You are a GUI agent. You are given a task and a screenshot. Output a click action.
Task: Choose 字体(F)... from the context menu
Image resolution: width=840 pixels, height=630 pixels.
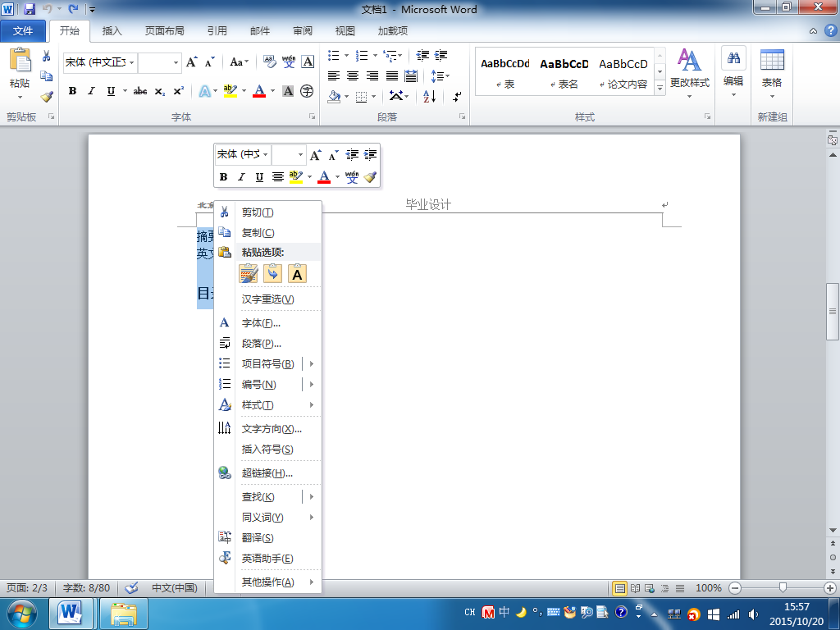pos(268,322)
